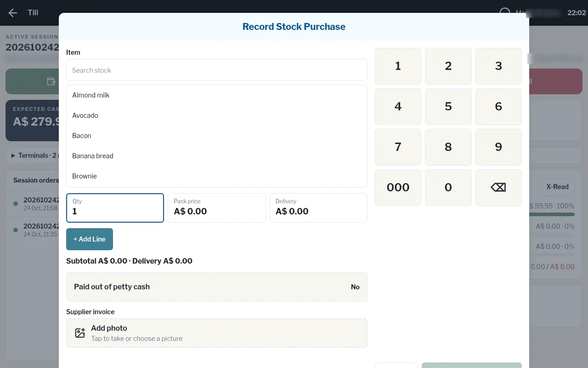Click the wallet icon on the green button
The height and width of the screenshot is (368, 588).
coord(51,81)
